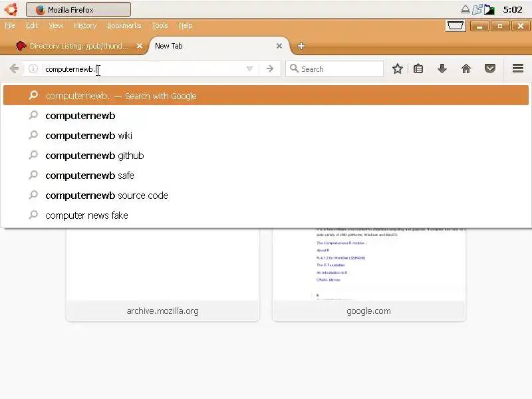The image size is (532, 399).
Task: Show bookmarks list icon
Action: point(418,69)
